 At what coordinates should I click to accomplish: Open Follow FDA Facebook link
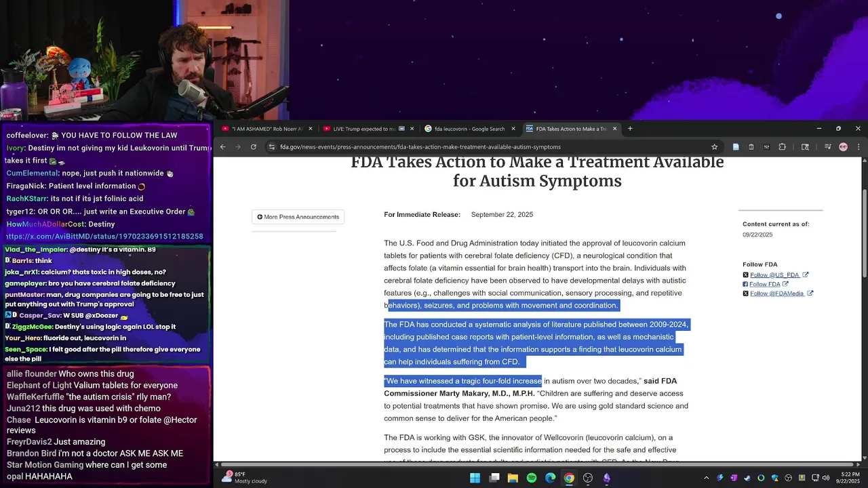[765, 284]
